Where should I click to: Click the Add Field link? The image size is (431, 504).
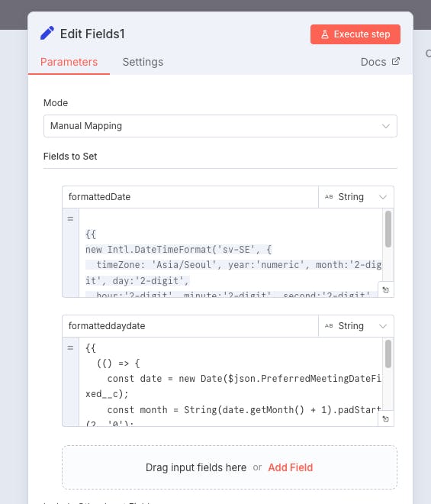[291, 467]
